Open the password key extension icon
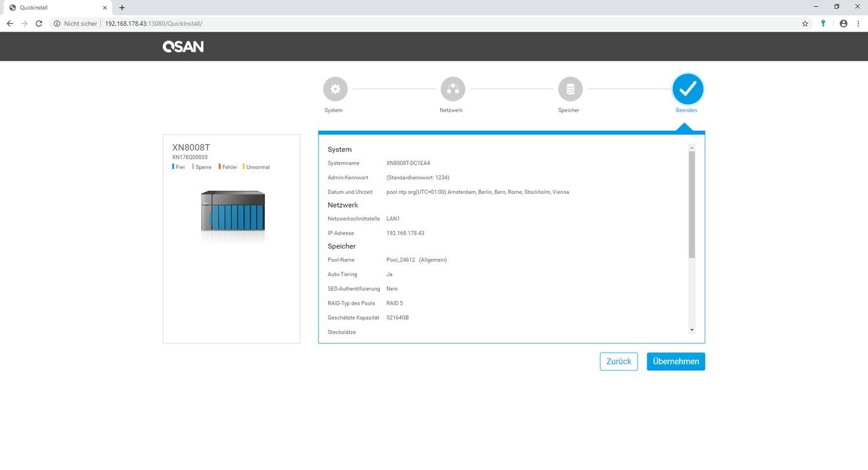 pyautogui.click(x=823, y=24)
